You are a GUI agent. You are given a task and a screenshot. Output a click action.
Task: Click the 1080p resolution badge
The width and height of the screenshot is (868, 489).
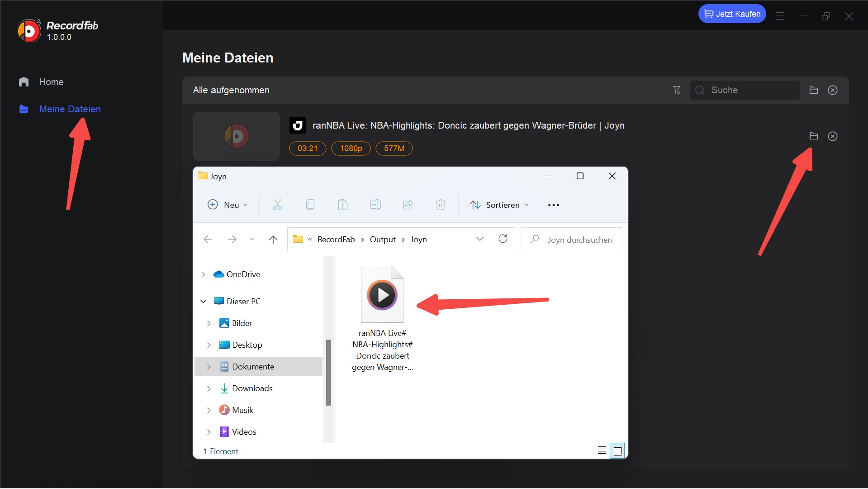(351, 149)
